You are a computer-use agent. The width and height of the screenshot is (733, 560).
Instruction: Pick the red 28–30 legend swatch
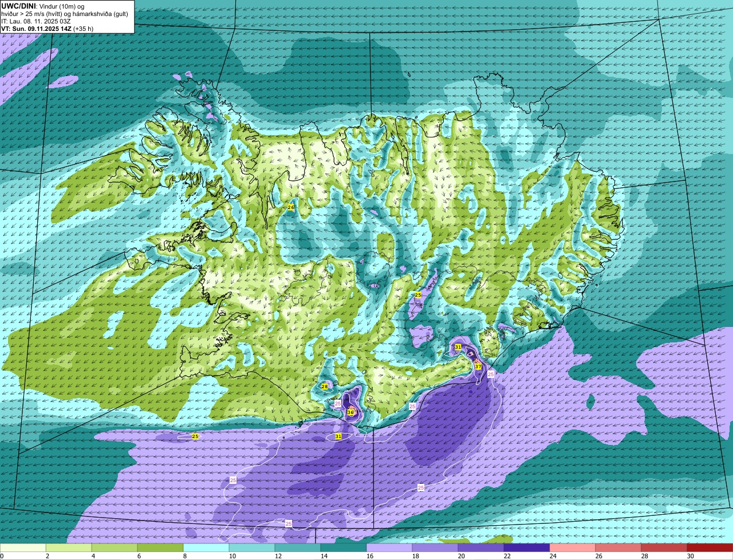(x=664, y=548)
